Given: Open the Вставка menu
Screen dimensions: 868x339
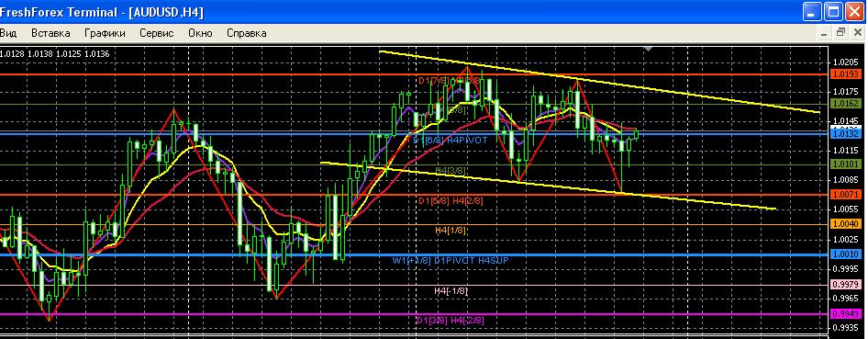Looking at the screenshot, I should click(x=50, y=33).
